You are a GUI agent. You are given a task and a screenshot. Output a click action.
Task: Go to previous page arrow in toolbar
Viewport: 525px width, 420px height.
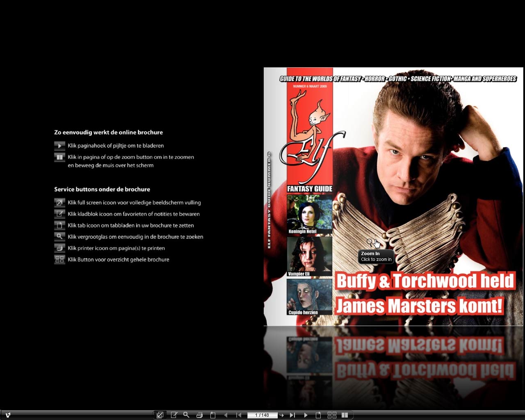[226, 415]
